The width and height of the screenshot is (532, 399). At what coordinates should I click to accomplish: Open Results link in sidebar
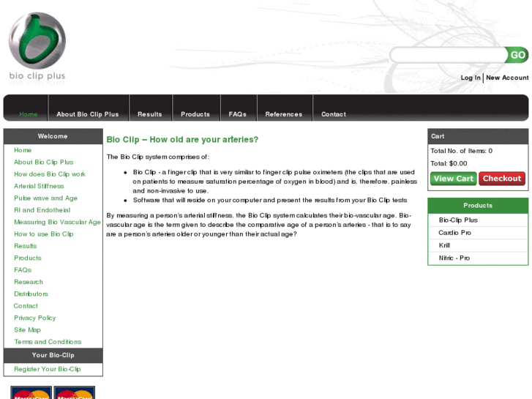tap(25, 246)
